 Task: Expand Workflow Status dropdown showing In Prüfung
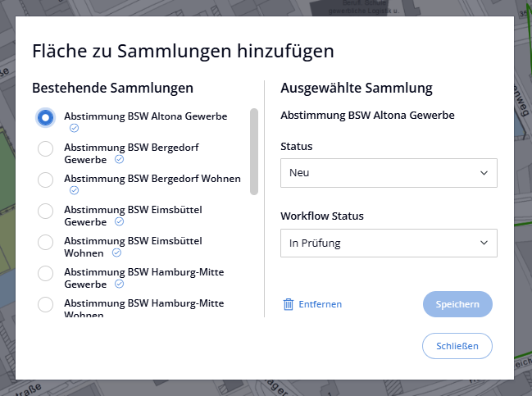[388, 243]
